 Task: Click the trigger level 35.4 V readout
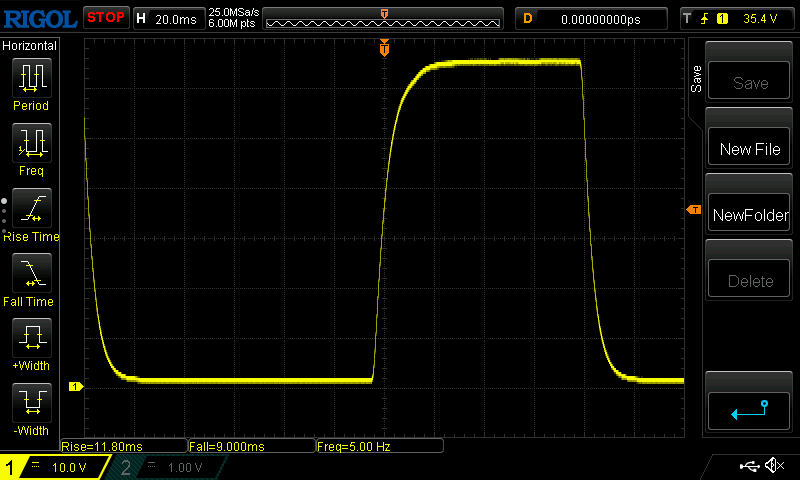pos(760,19)
